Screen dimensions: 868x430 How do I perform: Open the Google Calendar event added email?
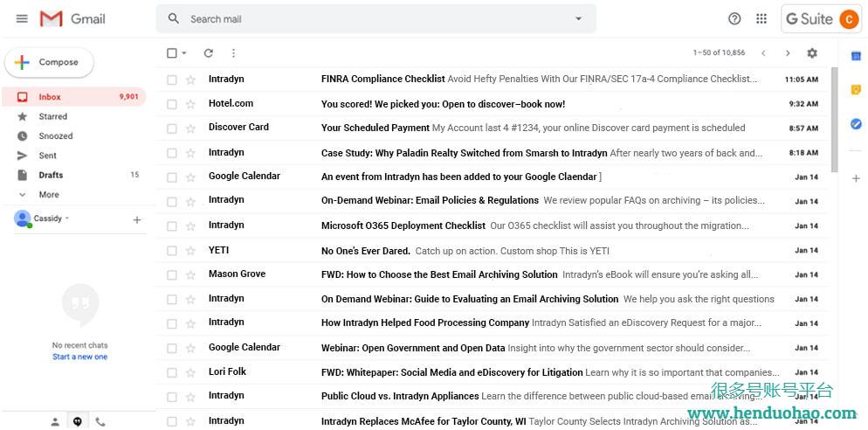point(459,177)
